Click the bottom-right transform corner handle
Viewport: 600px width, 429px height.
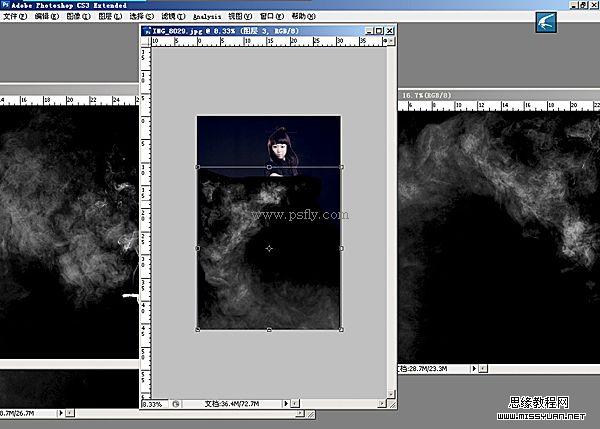tap(341, 329)
